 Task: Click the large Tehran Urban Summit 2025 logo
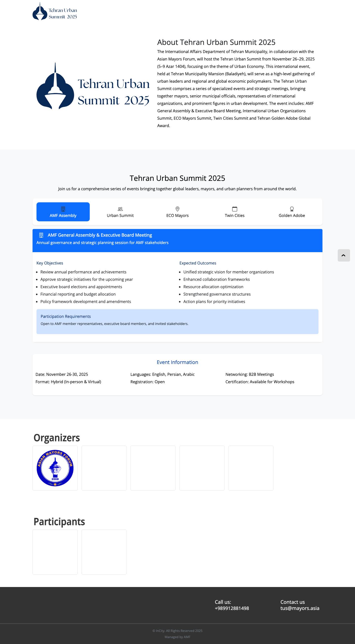click(93, 86)
